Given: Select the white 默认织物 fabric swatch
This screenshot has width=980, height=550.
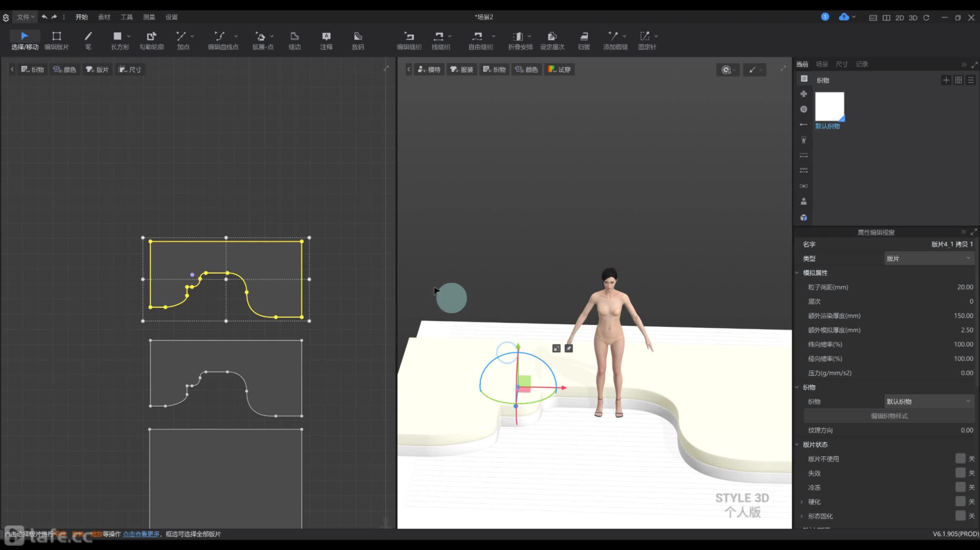Looking at the screenshot, I should pos(829,106).
